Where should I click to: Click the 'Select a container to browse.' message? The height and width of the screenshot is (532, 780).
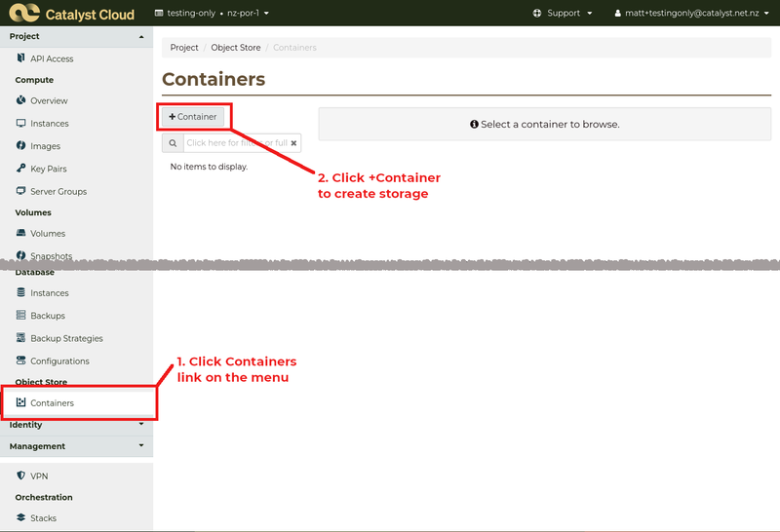point(545,125)
